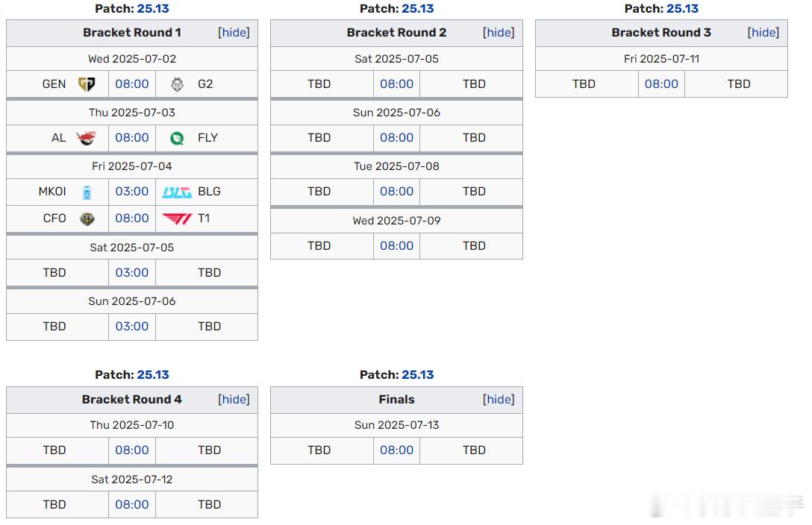812x525 pixels.
Task: Hide the Bracket Round 3 schedule
Action: coord(763,33)
